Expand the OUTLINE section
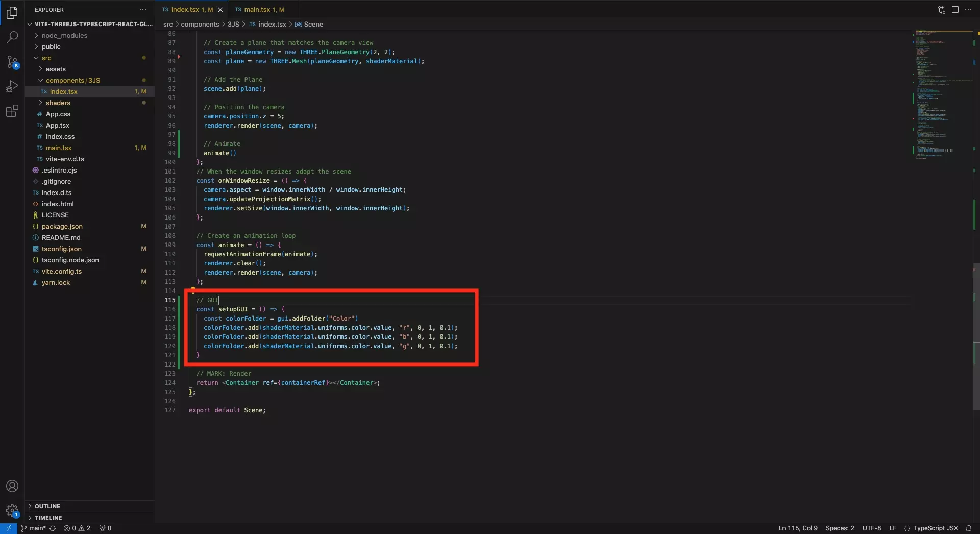This screenshot has width=980, height=534. pos(89,506)
